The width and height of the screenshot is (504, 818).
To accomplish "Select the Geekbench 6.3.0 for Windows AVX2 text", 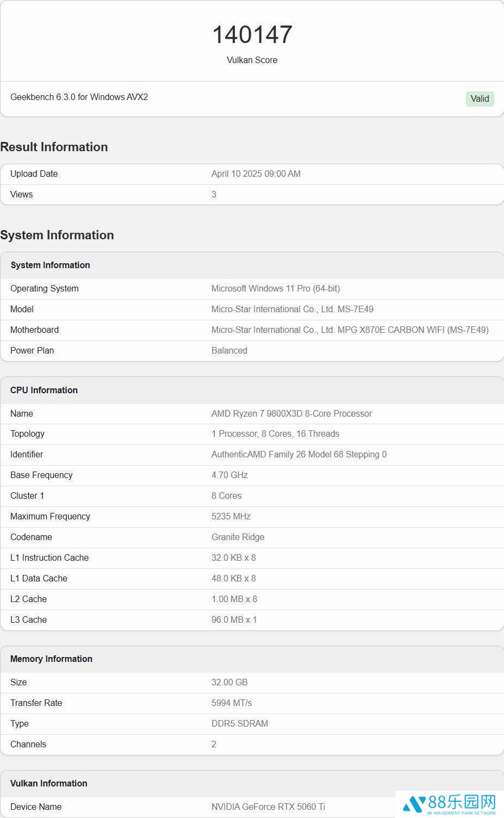I will 79,97.
